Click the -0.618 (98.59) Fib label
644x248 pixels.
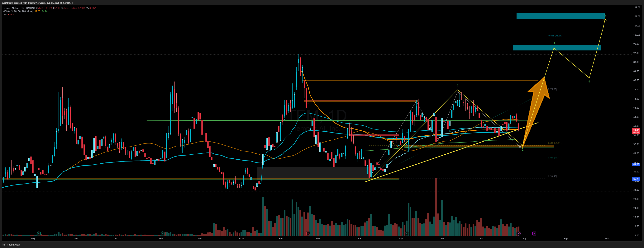(x=555, y=36)
